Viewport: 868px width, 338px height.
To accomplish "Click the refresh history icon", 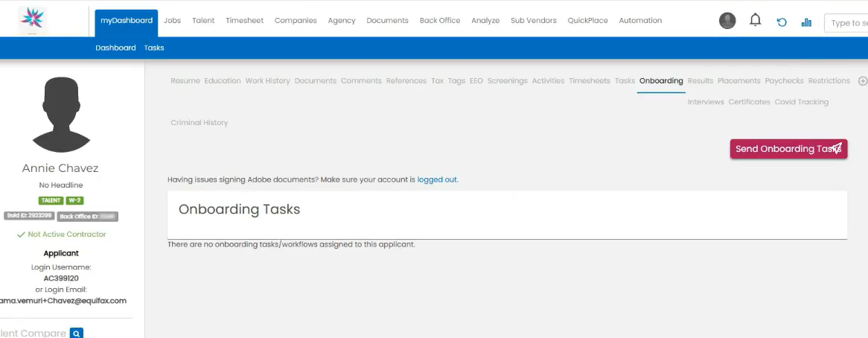I will click(x=782, y=22).
